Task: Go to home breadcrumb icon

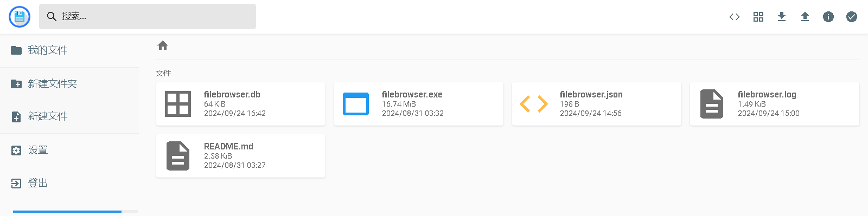Action: tap(163, 45)
